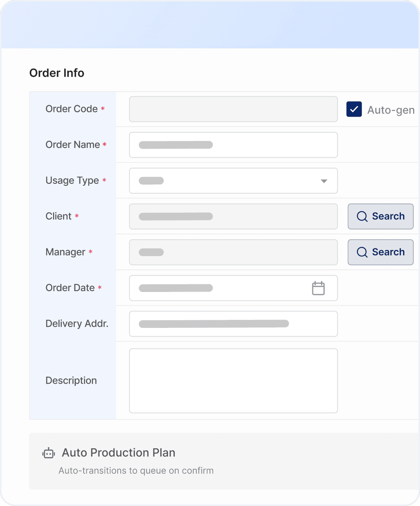Click "Auto-transitions to queue on confirm" text
Image resolution: width=420 pixels, height=506 pixels.
coord(136,471)
